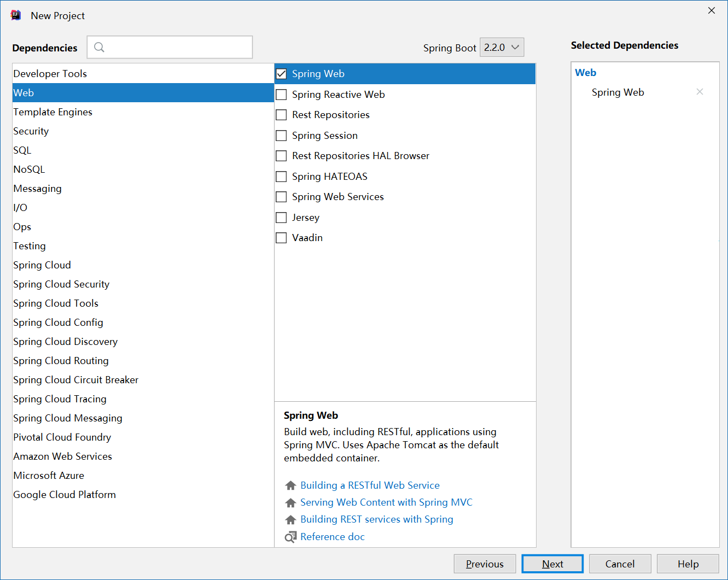
Task: Uncheck the Spring Web checkbox
Action: tap(281, 74)
